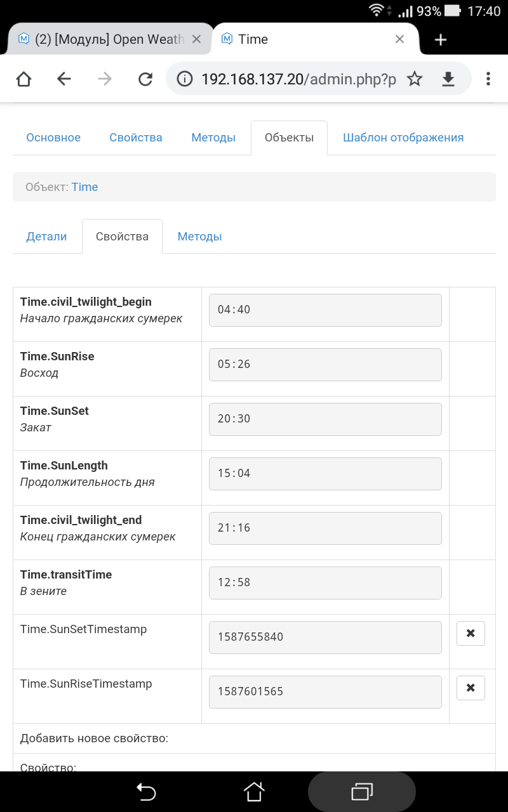The width and height of the screenshot is (508, 812).
Task: Focus the Time.transitTime input field
Action: click(x=325, y=583)
